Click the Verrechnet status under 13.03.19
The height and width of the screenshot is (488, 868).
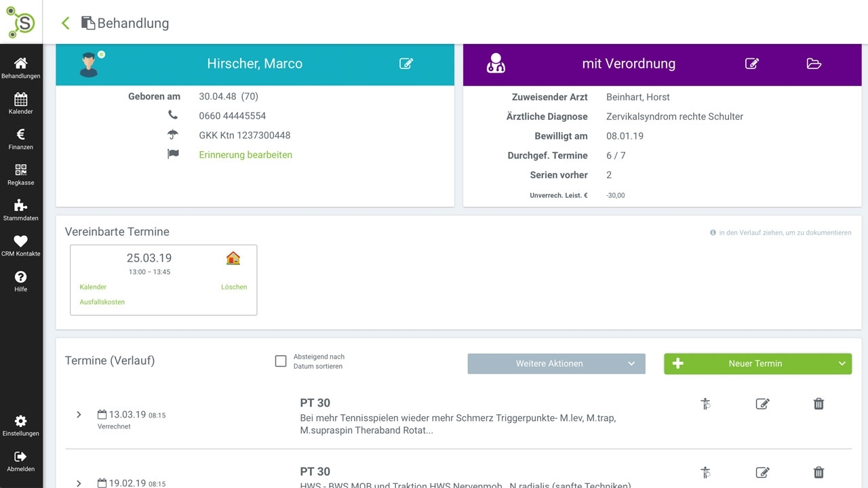(114, 426)
